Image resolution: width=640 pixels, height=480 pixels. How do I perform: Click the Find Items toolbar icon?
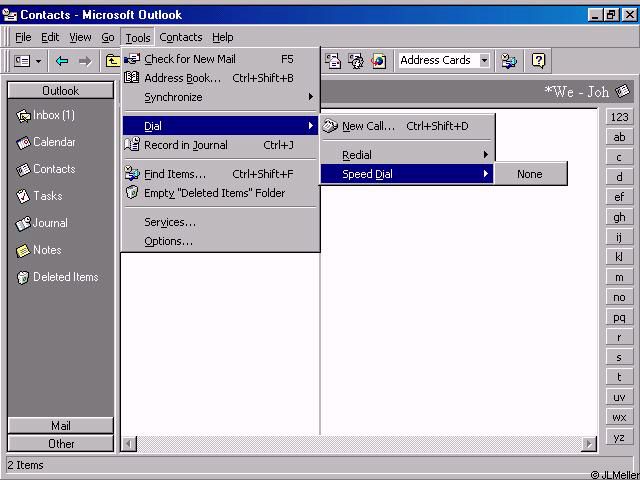click(x=509, y=61)
